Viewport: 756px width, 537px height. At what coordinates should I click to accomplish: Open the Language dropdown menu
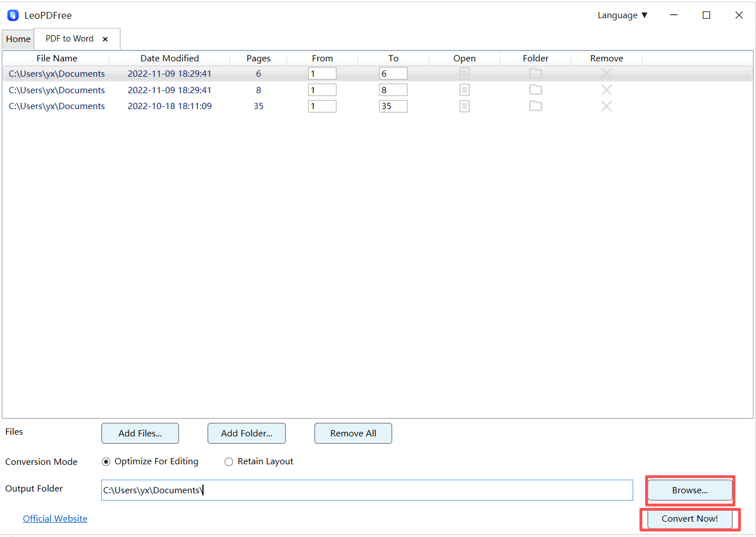point(622,15)
